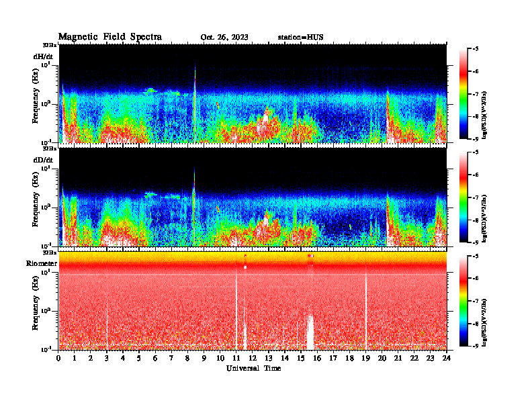Image resolution: width=532 pixels, height=411 pixels.
Task: Select the dH/dt panel label
Action: point(43,56)
